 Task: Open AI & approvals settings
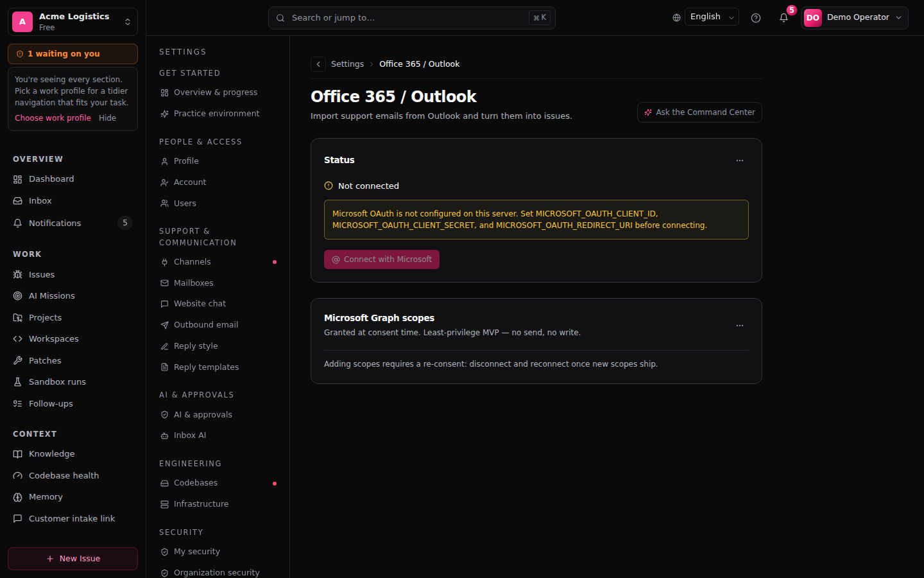[x=218, y=415]
